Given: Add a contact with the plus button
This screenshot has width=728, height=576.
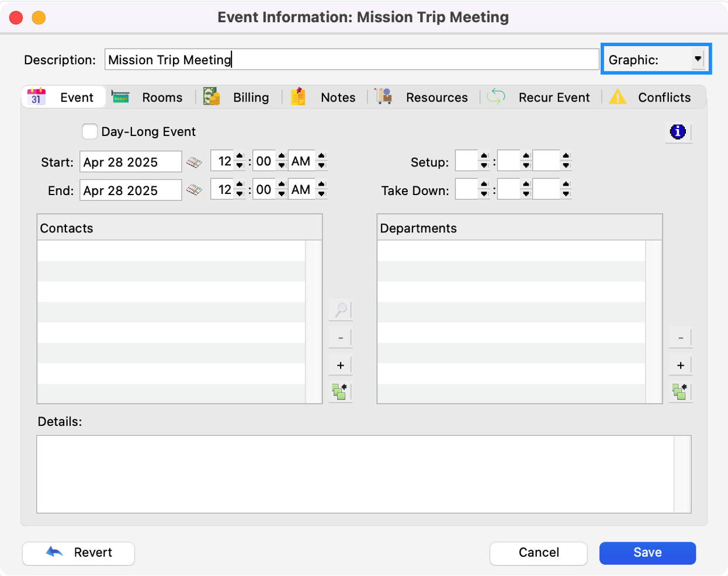Looking at the screenshot, I should pyautogui.click(x=341, y=366).
